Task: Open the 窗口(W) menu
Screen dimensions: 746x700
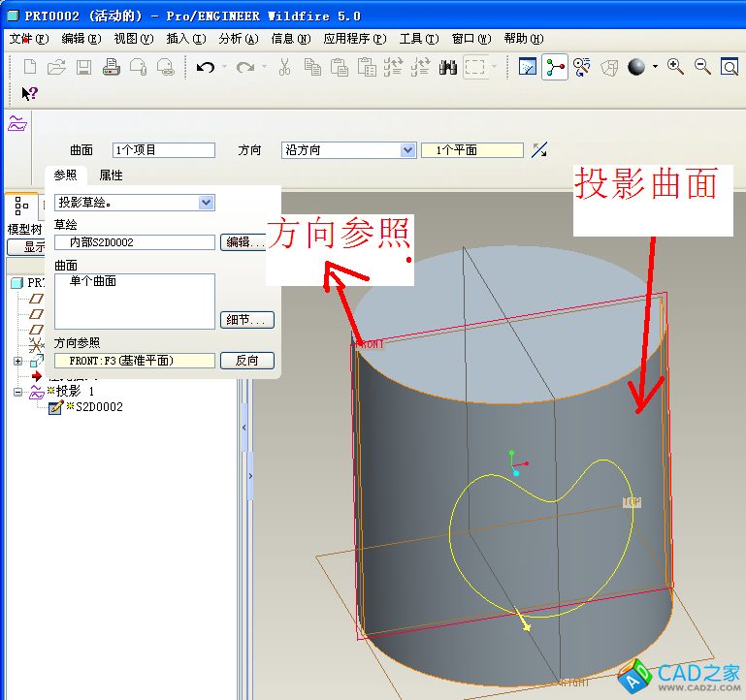Action: pos(471,39)
